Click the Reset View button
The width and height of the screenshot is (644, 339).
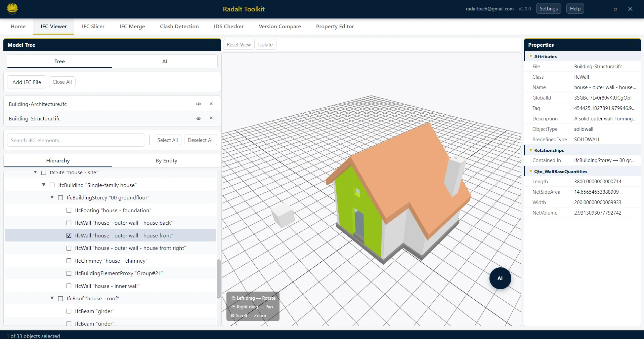coord(239,44)
